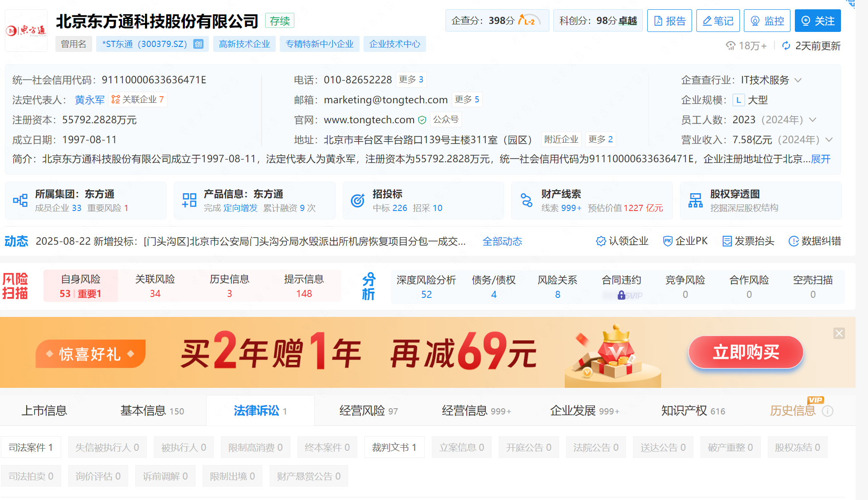
Task: Select 历史信息 3 risk tab
Action: pyautogui.click(x=230, y=286)
